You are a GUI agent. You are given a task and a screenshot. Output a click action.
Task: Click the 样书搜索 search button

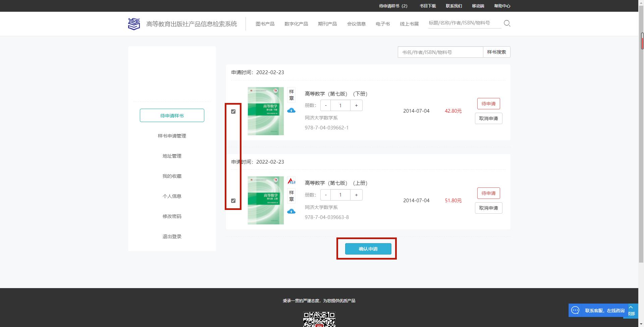[x=496, y=52]
